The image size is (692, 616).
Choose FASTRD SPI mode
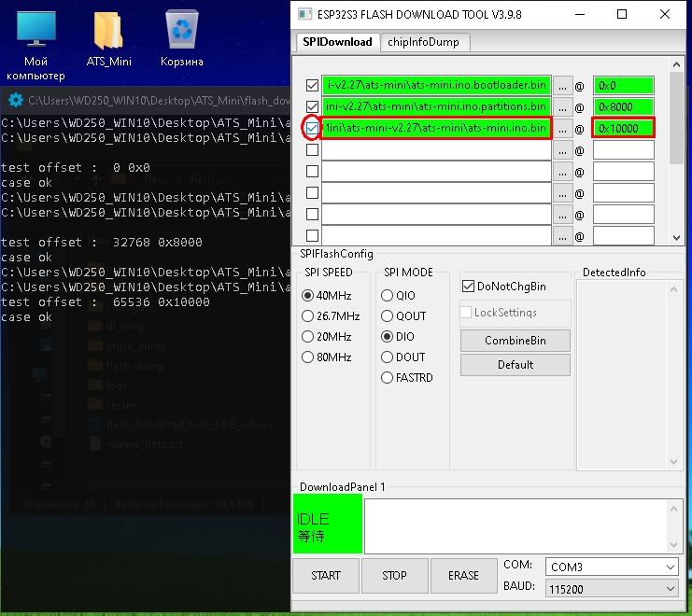pyautogui.click(x=387, y=378)
